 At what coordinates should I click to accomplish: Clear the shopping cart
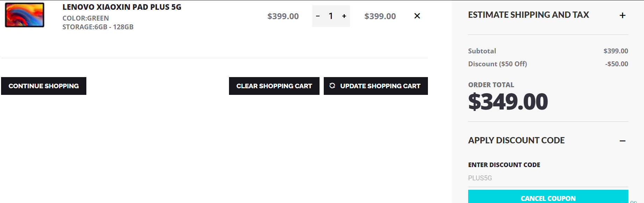coord(274,86)
